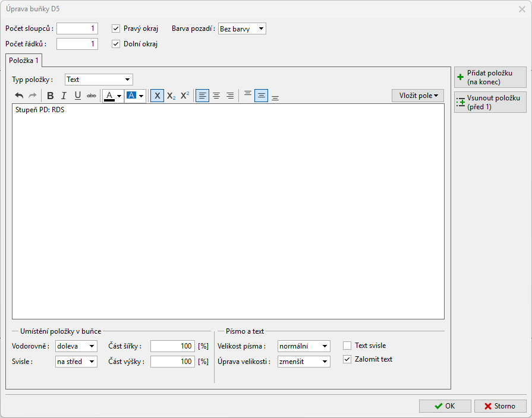Apply underline formatting
532x418 pixels.
point(77,96)
